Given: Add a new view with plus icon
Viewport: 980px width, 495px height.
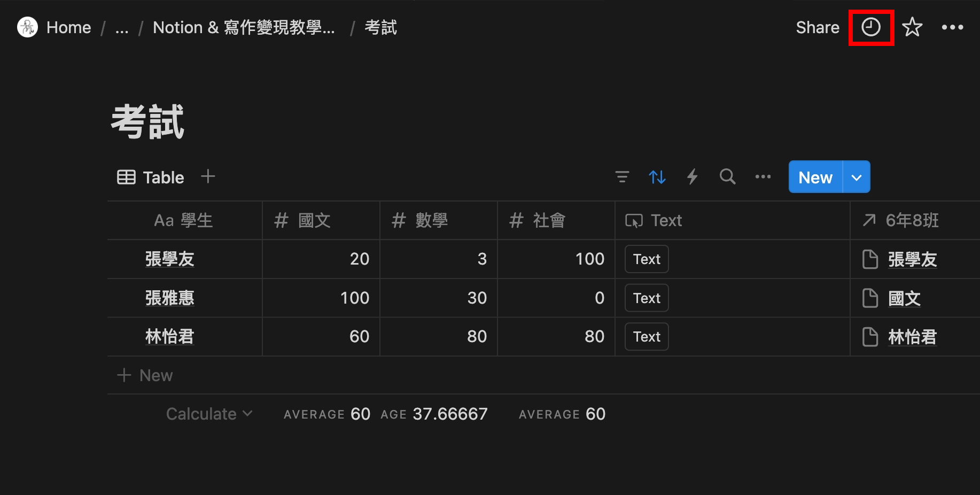Looking at the screenshot, I should [x=208, y=176].
